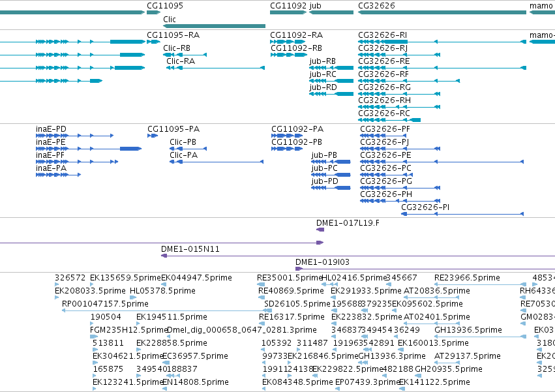555x392 pixels.
Task: Click the Clic gene span bar
Action: point(214,26)
